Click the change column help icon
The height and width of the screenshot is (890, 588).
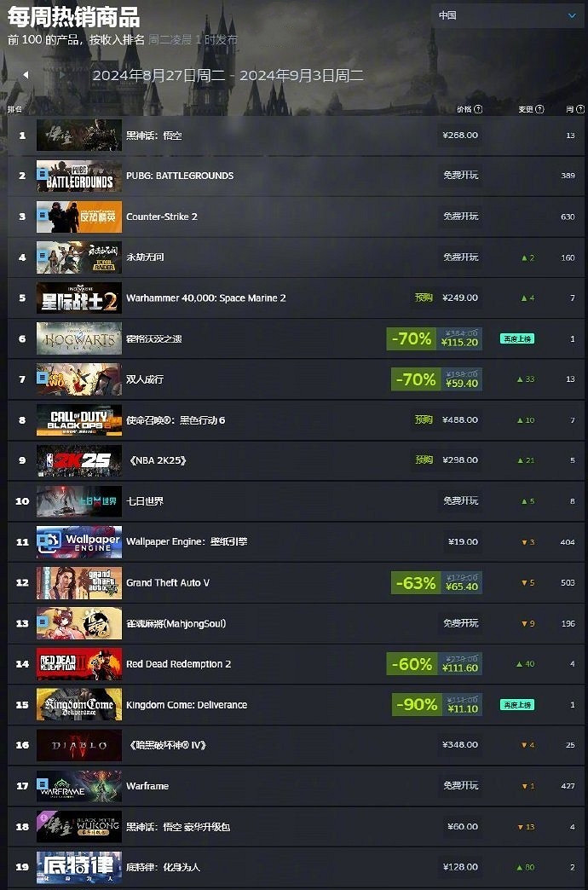coord(539,109)
